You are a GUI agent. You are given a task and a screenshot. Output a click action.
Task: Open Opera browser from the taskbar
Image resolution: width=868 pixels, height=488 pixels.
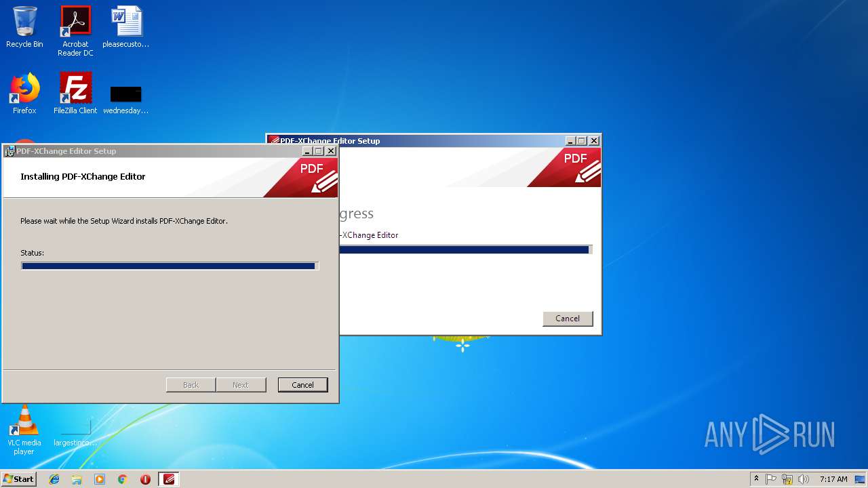[145, 479]
